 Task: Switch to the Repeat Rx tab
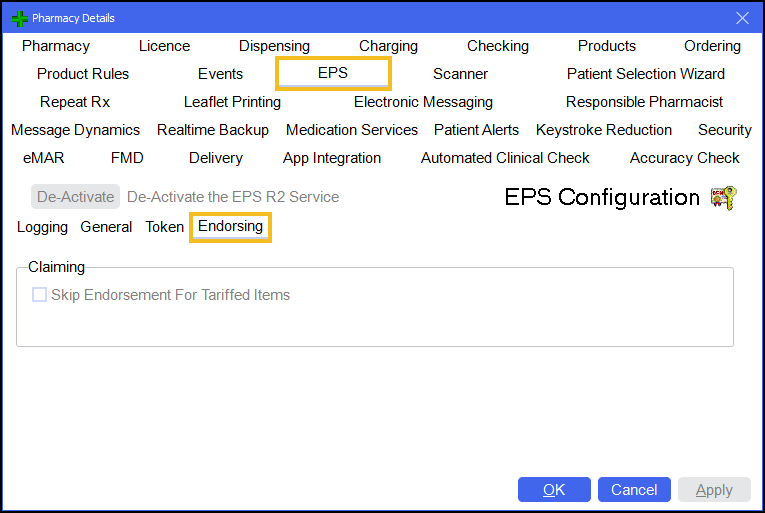(75, 102)
